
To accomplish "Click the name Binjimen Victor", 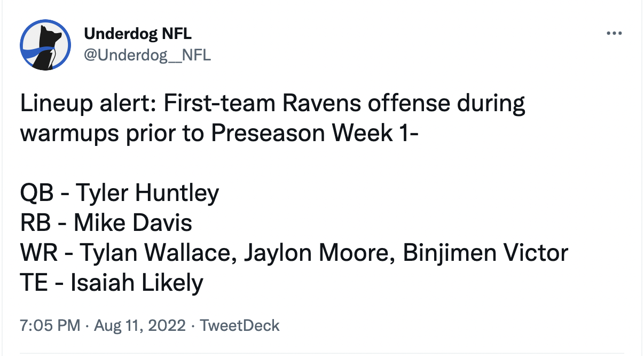I will coord(485,253).
